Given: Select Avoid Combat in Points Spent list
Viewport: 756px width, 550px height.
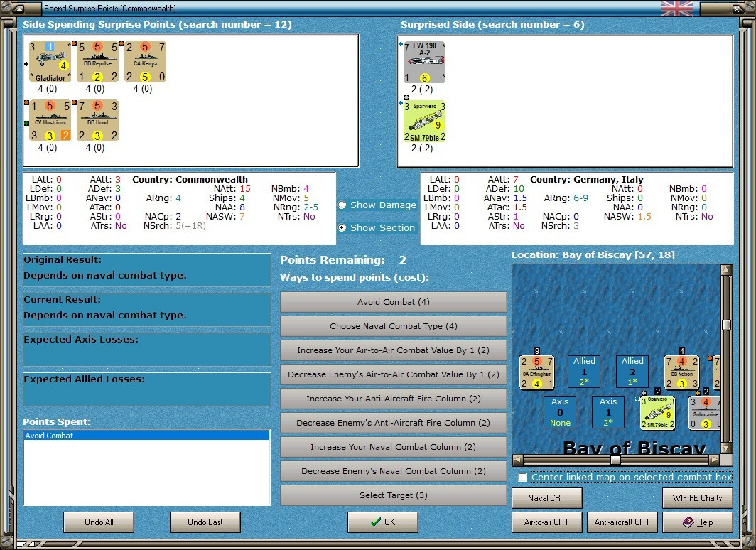Looking at the screenshot, I should [x=146, y=436].
